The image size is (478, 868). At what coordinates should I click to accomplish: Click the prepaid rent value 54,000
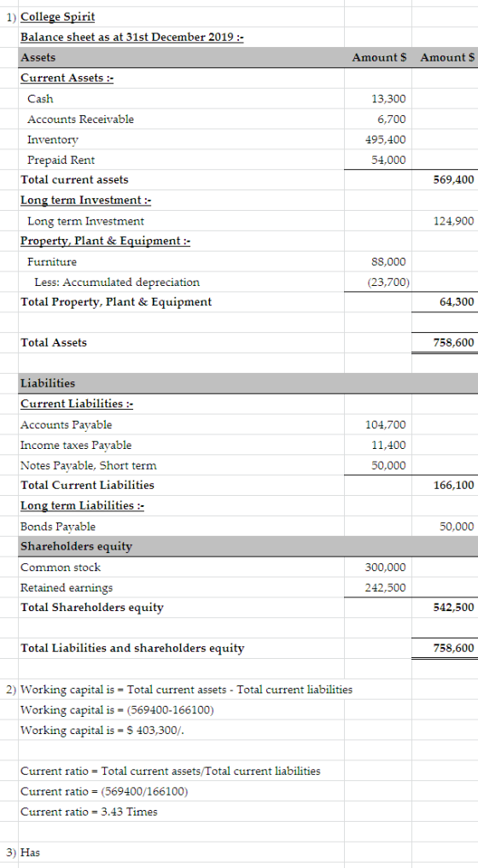coord(388,160)
